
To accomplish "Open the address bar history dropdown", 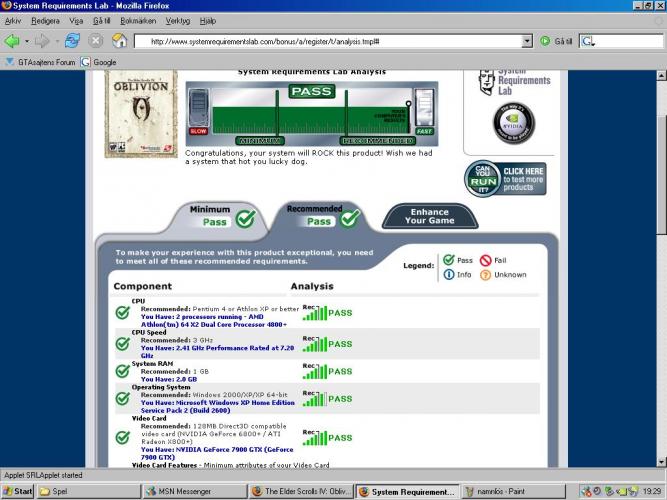I will click(527, 41).
